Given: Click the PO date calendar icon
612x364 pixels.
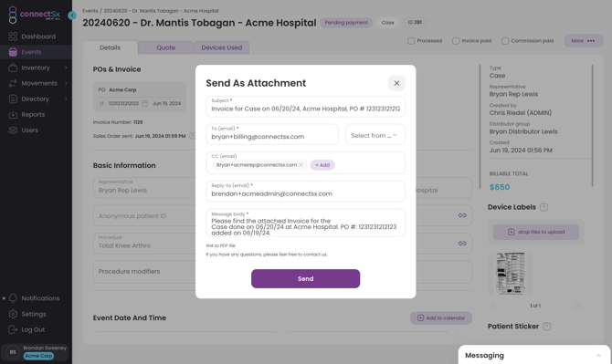Looking at the screenshot, I should point(145,104).
